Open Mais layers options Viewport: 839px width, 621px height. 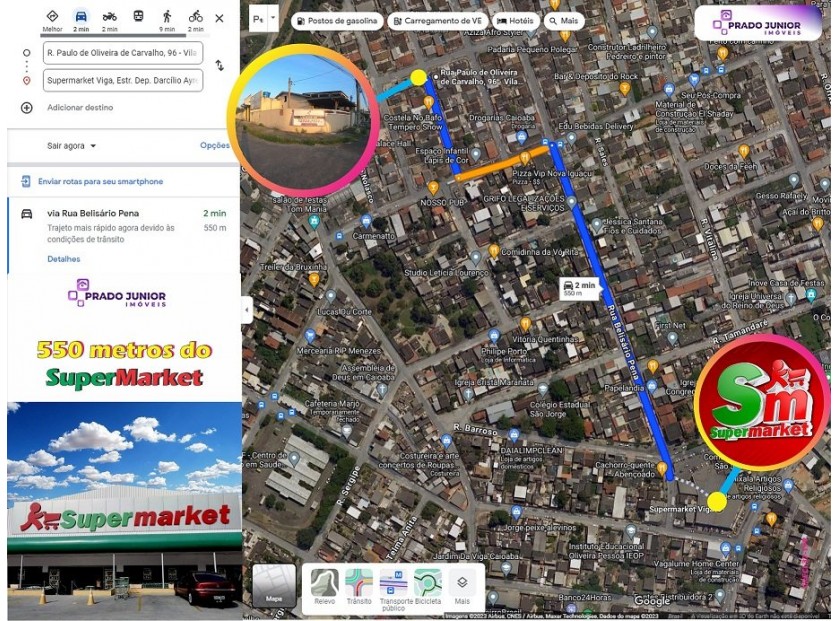pyautogui.click(x=462, y=587)
